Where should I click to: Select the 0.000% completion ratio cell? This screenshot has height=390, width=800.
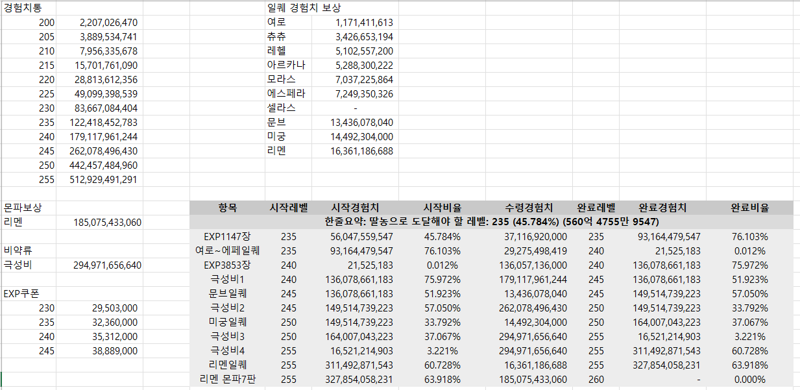click(750, 379)
